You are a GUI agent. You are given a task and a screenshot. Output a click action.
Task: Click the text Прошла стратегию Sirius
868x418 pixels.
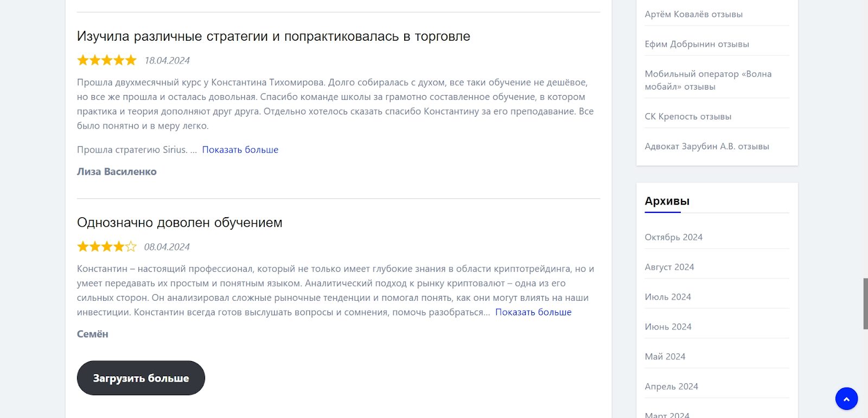[132, 150]
